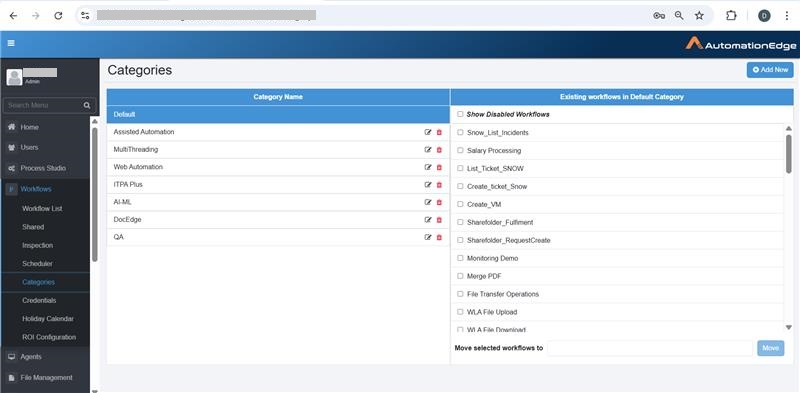This screenshot has height=393, width=800.
Task: Open the saved passwords key icon
Action: 659,16
